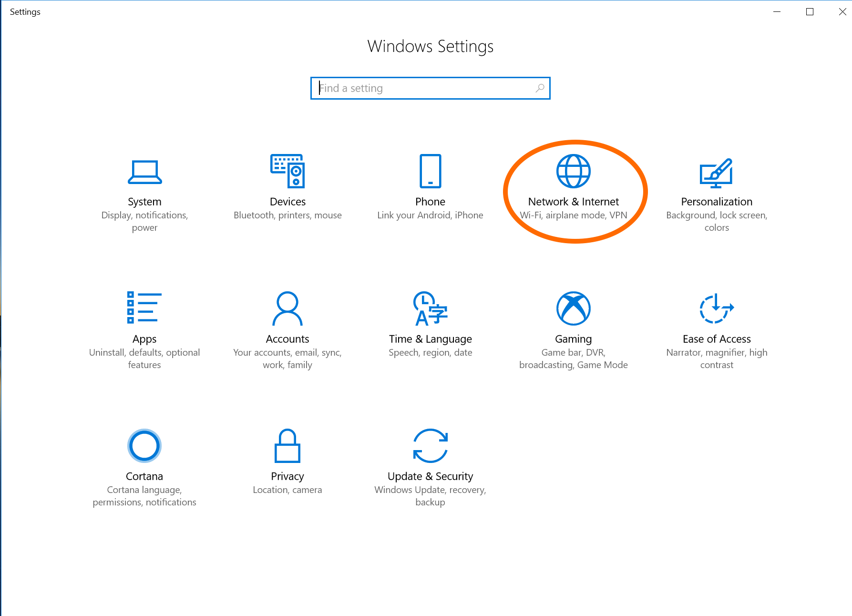Open the Cortana circle icon
This screenshot has width=852, height=616.
tap(144, 446)
